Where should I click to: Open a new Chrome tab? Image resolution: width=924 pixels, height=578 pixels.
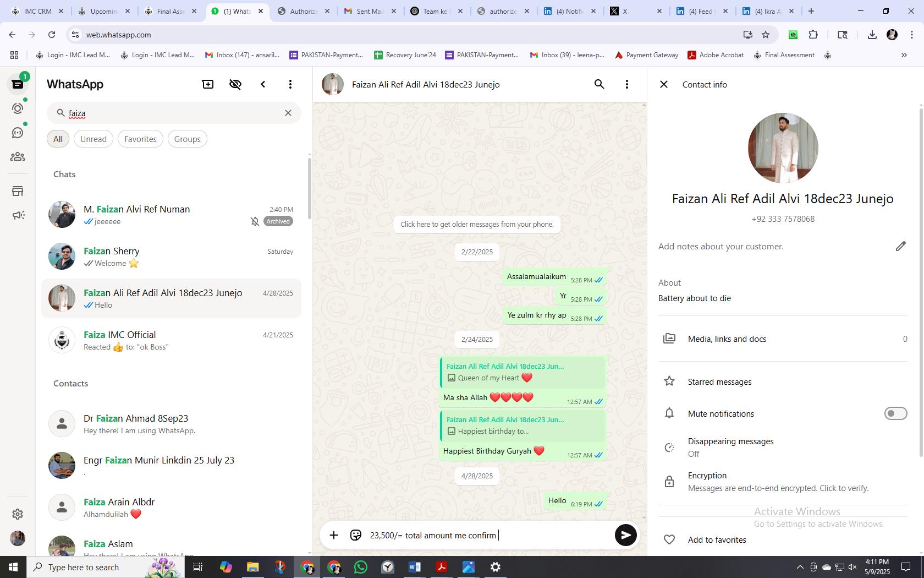tap(811, 11)
